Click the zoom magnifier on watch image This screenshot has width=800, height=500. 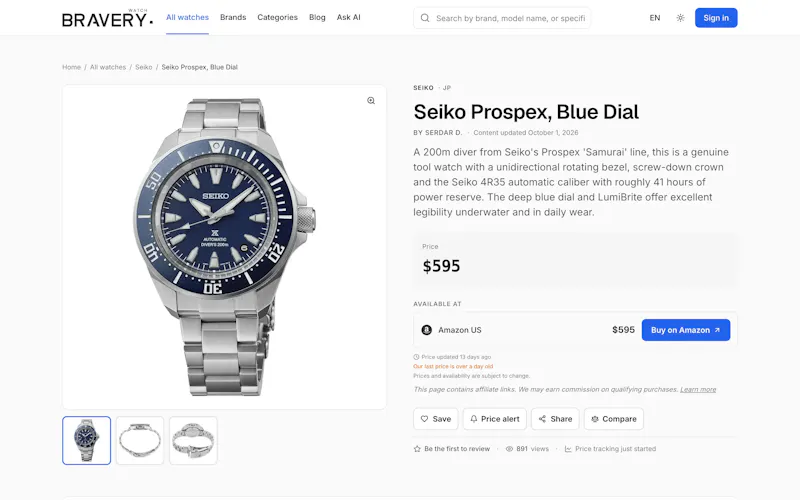coord(371,101)
